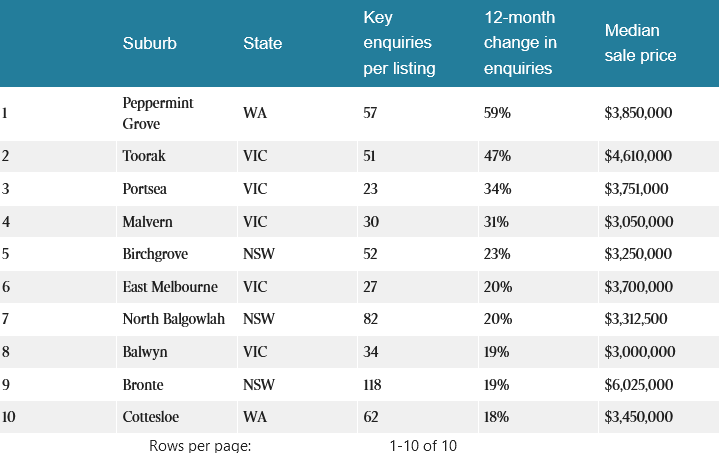The width and height of the screenshot is (719, 453).
Task: Click Toorak's $4,610,000 sale price
Action: 638,156
